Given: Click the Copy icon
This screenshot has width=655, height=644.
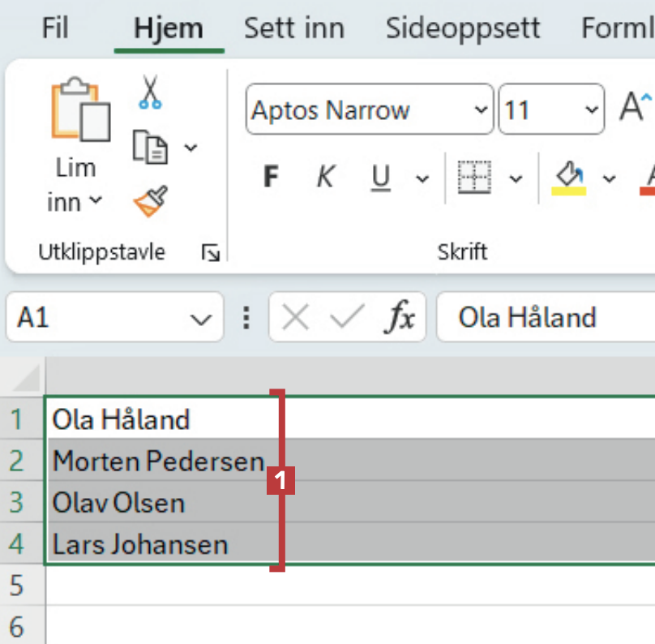Looking at the screenshot, I should click(x=150, y=147).
